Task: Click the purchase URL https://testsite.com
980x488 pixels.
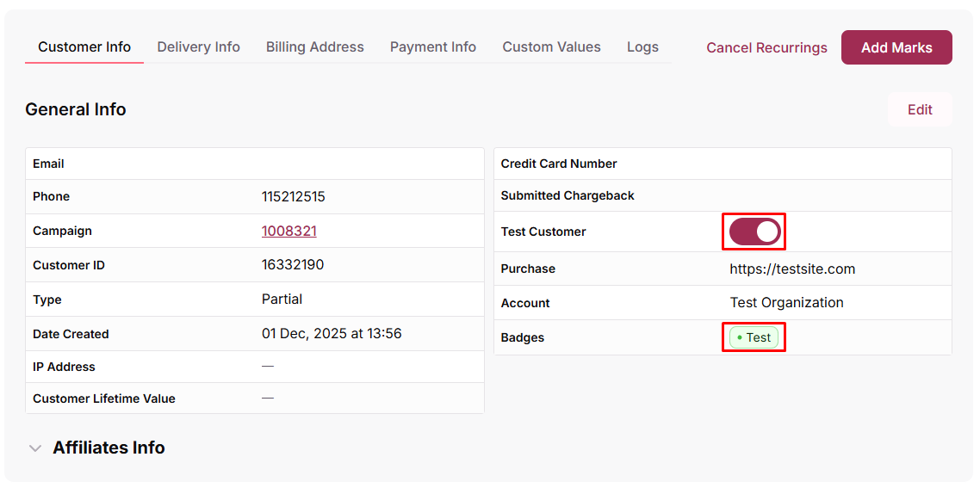Action: (792, 269)
